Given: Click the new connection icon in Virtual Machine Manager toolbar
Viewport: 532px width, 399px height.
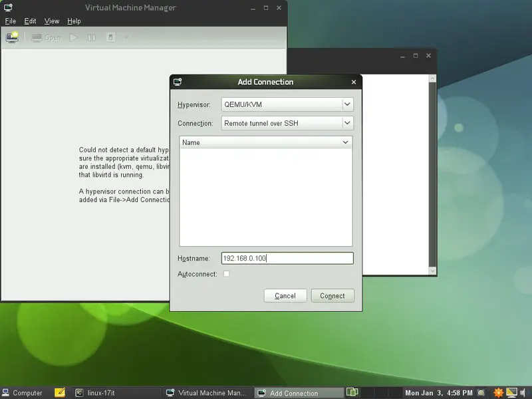Looking at the screenshot, I should coord(12,37).
